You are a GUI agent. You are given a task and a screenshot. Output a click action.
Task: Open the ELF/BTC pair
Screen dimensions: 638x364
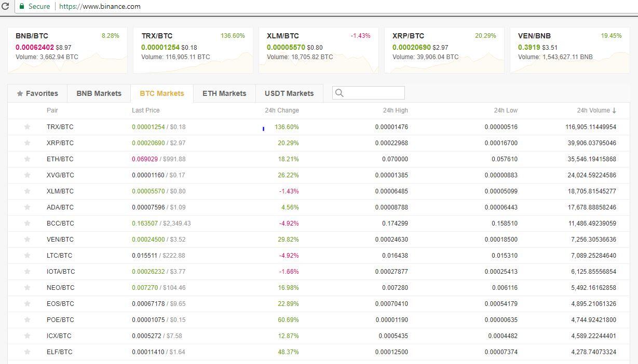tap(60, 352)
